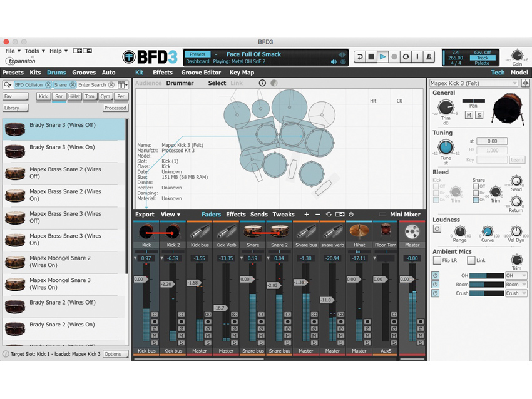Viewport: 532px width, 399px height.
Task: Click the blue Play button
Action: coord(382,57)
